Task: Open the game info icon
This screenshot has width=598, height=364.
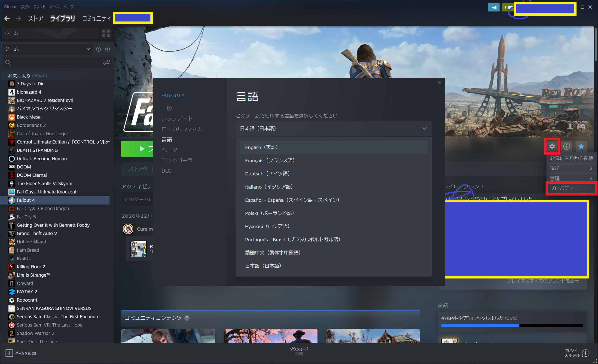Action: tap(566, 146)
